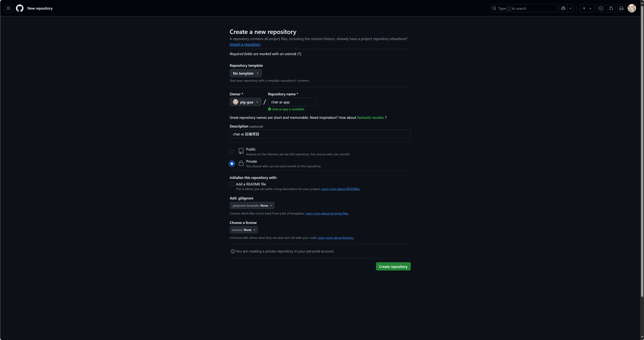Expand the No template dropdown
Screen dimensions: 644x340
(246, 73)
